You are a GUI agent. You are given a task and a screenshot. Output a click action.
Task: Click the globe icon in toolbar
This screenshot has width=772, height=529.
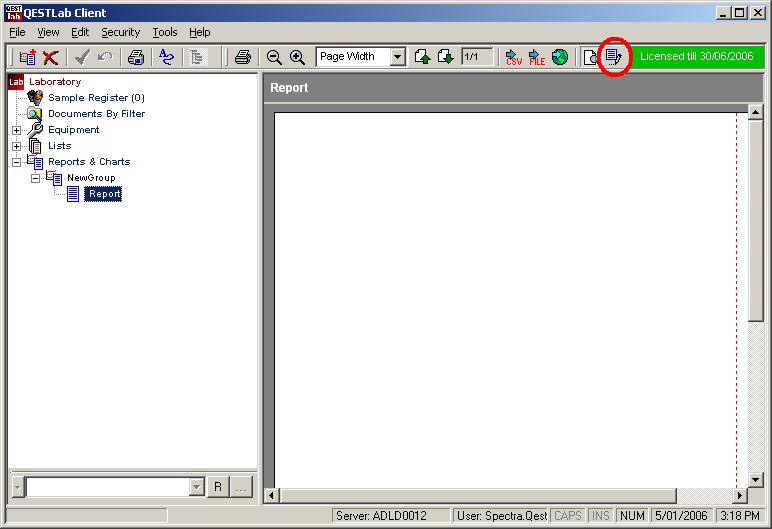click(x=560, y=58)
